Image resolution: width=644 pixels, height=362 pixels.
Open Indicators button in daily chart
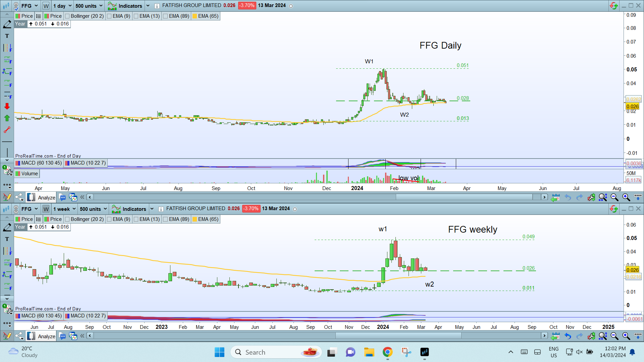tap(125, 6)
